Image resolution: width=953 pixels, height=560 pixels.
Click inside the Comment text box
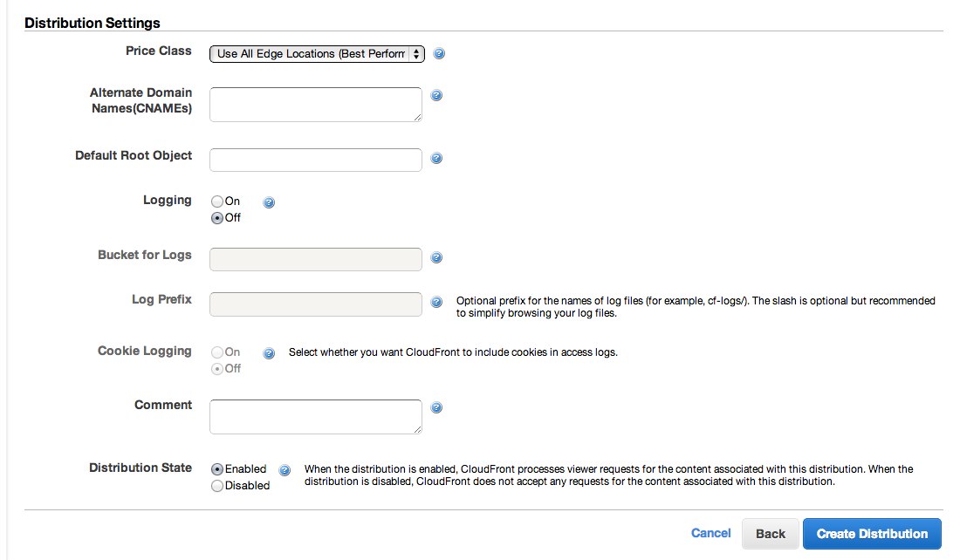click(316, 416)
